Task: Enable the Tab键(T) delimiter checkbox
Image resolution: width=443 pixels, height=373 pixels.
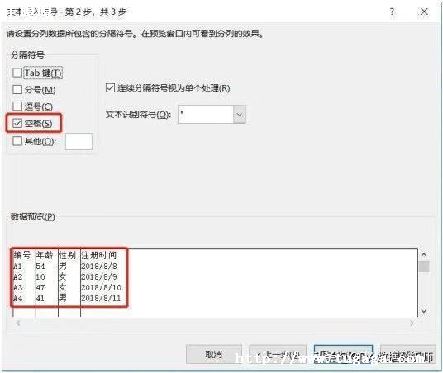Action: 17,73
